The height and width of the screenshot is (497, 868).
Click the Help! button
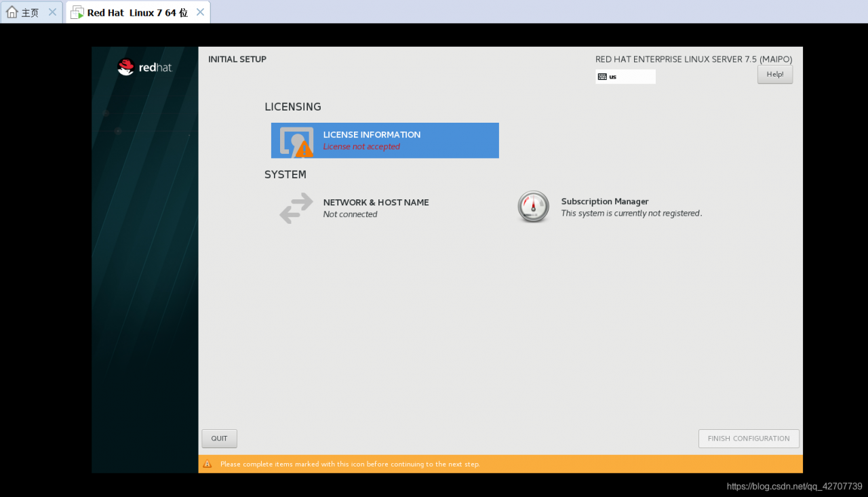(775, 75)
